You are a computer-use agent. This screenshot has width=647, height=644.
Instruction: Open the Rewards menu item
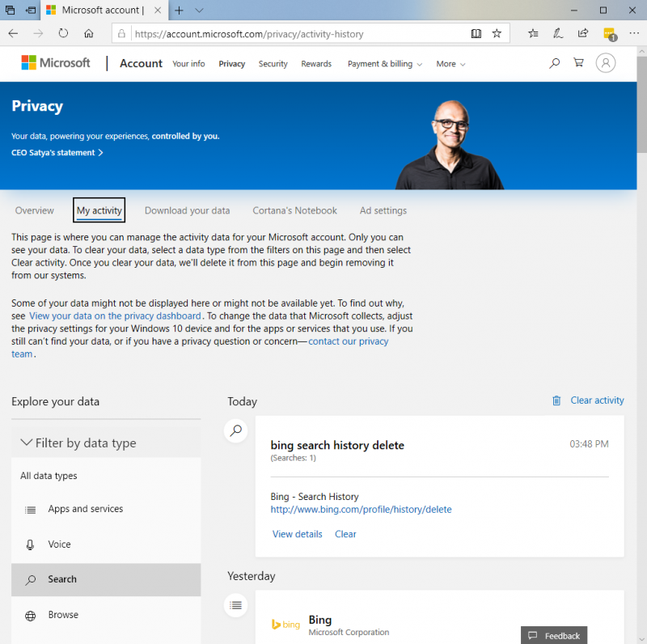[316, 64]
